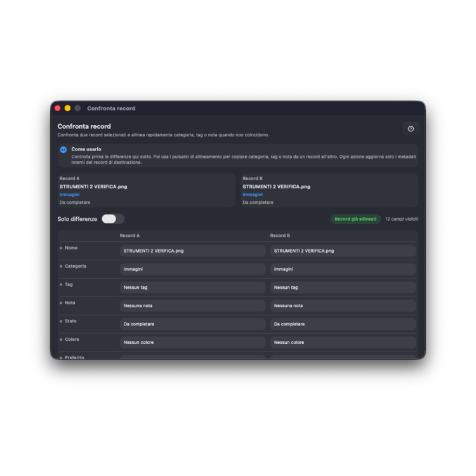Screen dimensions: 476x476
Task: Click the Come usarlo heading
Action: pyautogui.click(x=86, y=149)
